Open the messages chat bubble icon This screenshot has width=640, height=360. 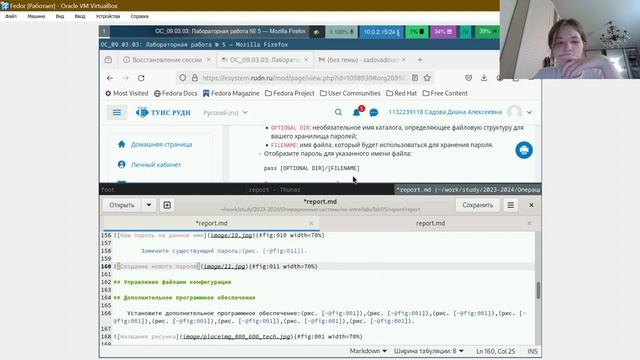tap(373, 112)
